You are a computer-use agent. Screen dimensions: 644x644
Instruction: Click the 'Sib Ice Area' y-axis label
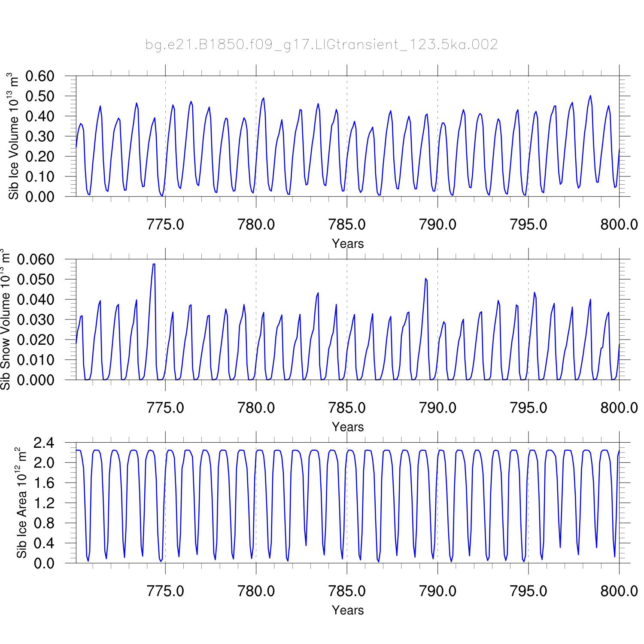tap(21, 503)
